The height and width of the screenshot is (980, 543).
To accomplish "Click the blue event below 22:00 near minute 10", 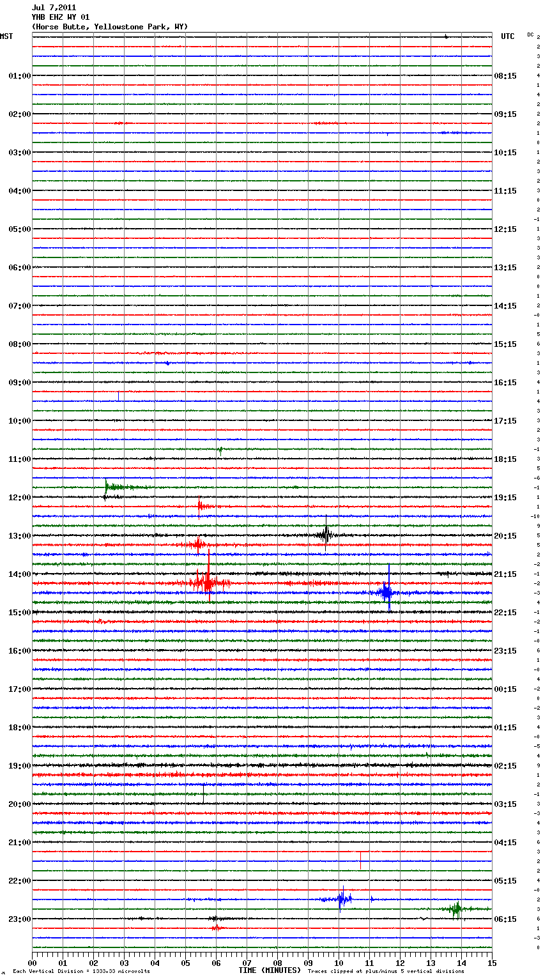I will coord(343,899).
